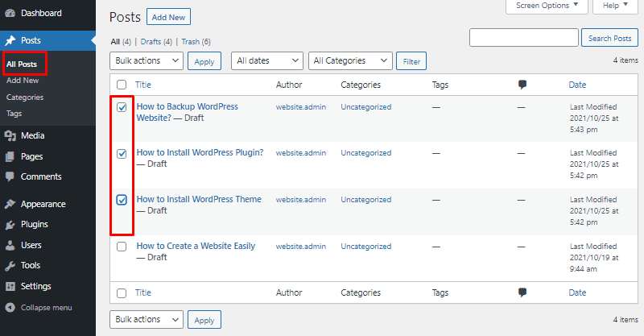Click Uncategorized for Install WordPress Plugin post

pyautogui.click(x=366, y=153)
